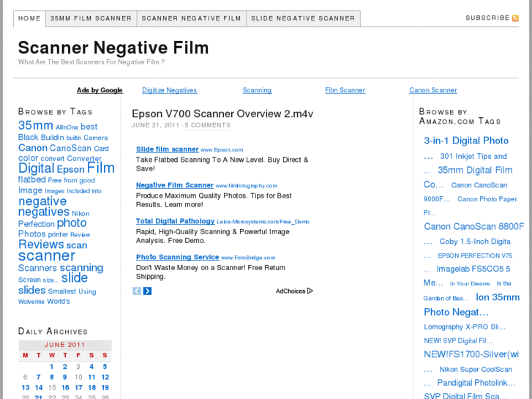Screen dimensions: 532x399
Task: Click the AdChoices triangle icon
Action: tap(310, 291)
